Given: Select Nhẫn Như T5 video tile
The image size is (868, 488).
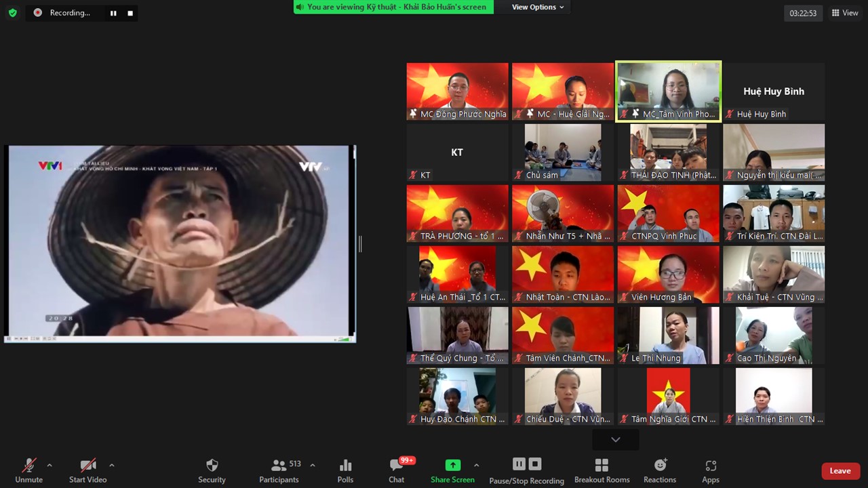Looking at the screenshot, I should [x=563, y=213].
